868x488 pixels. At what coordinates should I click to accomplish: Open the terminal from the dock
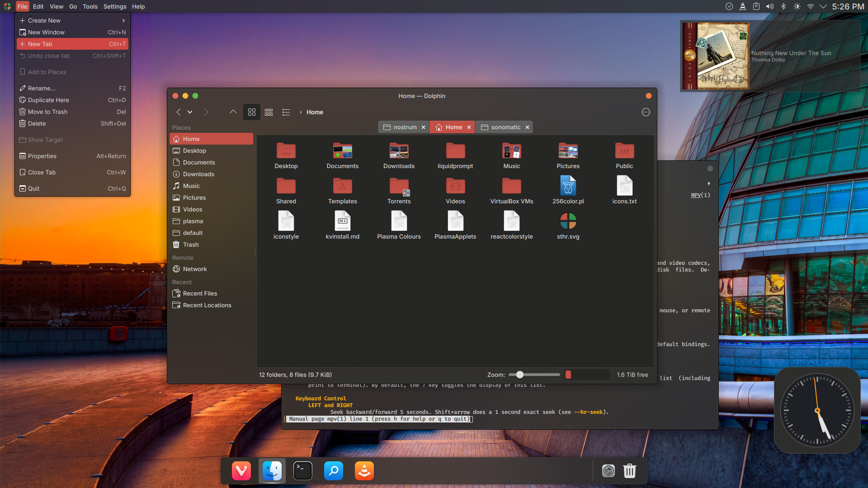point(302,470)
